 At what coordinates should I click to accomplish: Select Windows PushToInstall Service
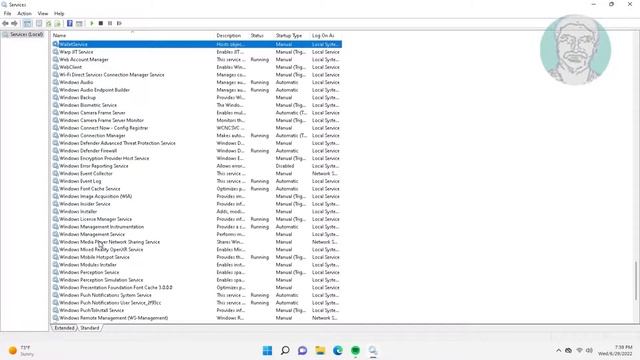point(197,310)
